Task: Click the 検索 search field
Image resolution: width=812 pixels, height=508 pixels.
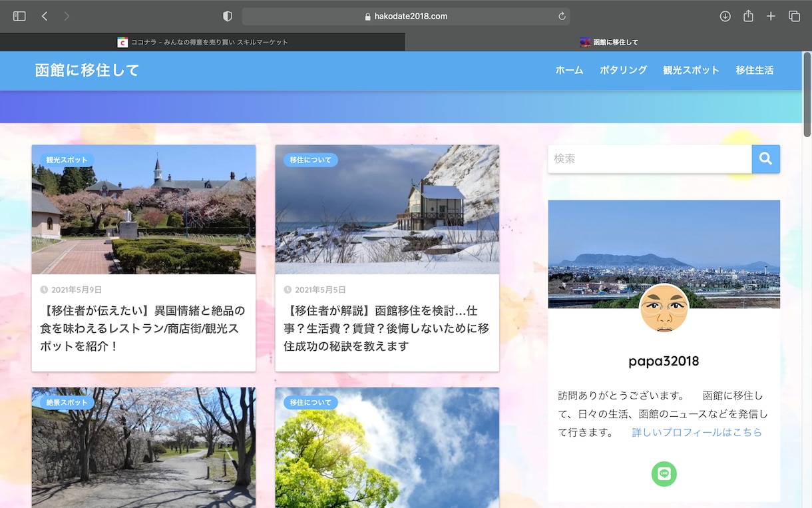Action: [650, 159]
